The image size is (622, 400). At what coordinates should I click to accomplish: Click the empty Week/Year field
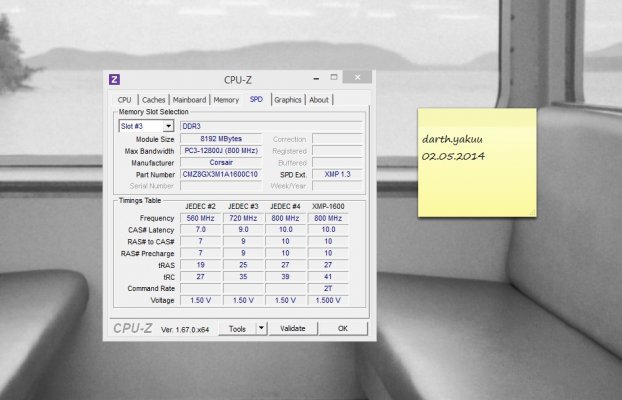tap(337, 186)
